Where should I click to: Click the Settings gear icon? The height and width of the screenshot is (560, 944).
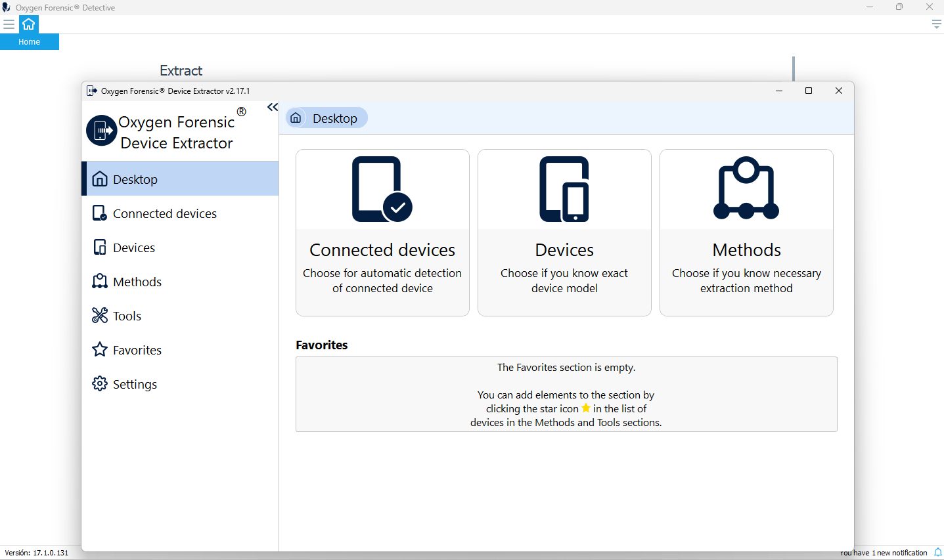[100, 383]
